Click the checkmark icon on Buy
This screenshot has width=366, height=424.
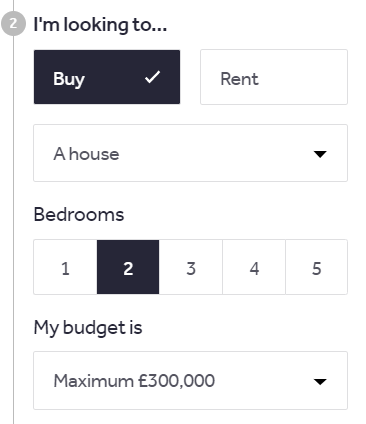[153, 77]
